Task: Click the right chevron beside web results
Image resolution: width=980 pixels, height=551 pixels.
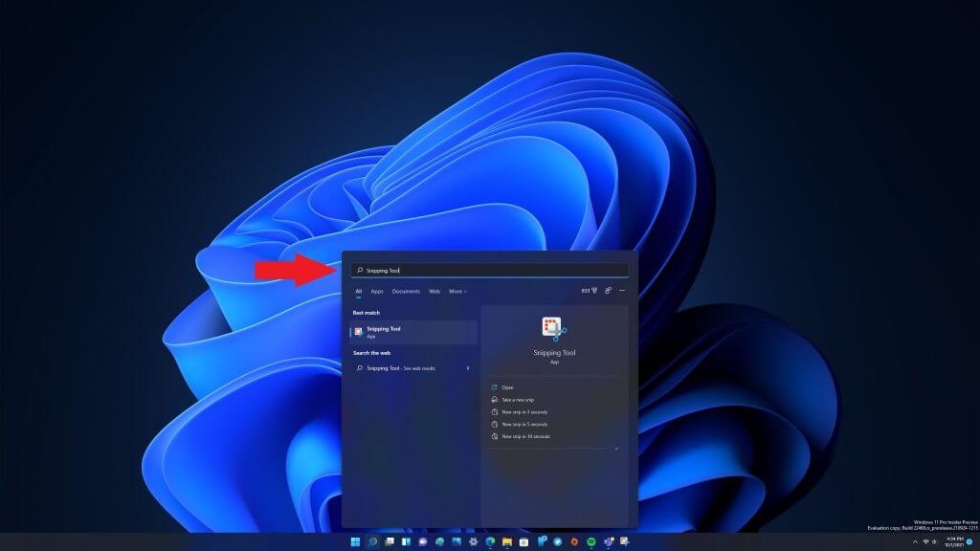Action: pyautogui.click(x=468, y=368)
